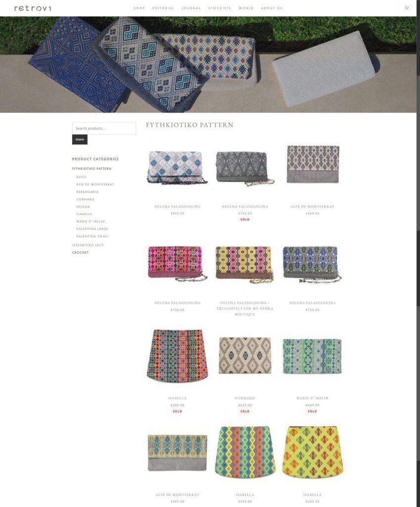
Task: Open the Lefkaritiko Lace category
Action: click(88, 245)
